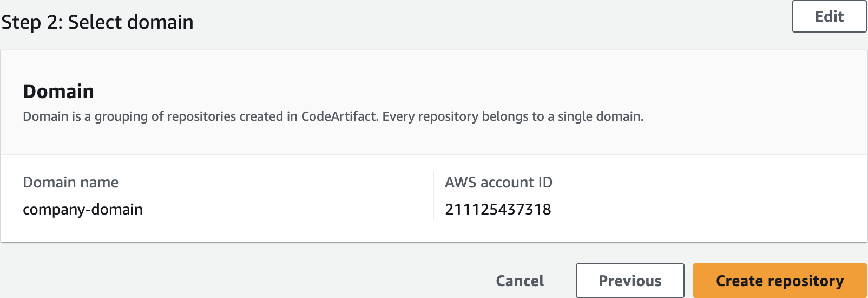Click the words 'Select domain' in the heading
This screenshot has width=868, height=298.
click(130, 22)
